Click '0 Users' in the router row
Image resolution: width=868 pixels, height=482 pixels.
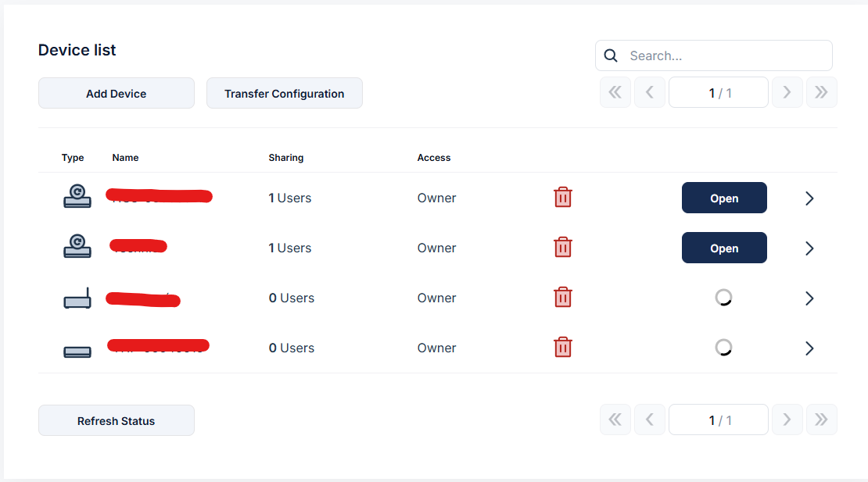pyautogui.click(x=292, y=298)
